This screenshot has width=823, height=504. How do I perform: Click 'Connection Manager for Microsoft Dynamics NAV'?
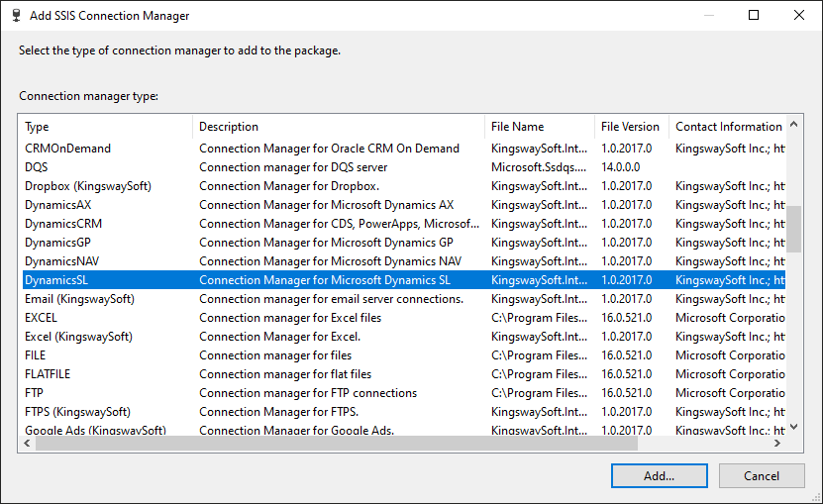coord(330,261)
